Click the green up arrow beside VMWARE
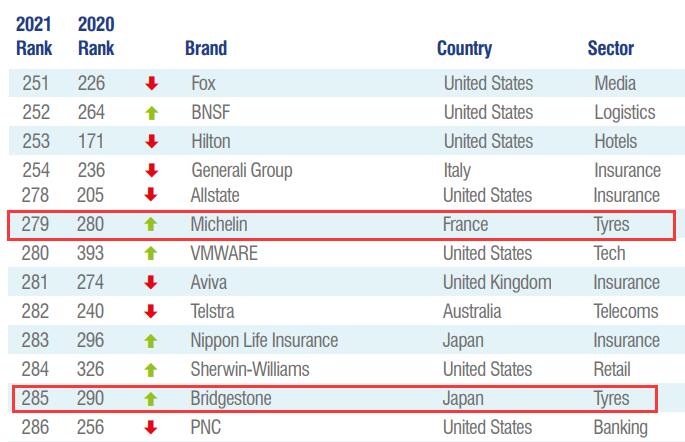 point(151,253)
